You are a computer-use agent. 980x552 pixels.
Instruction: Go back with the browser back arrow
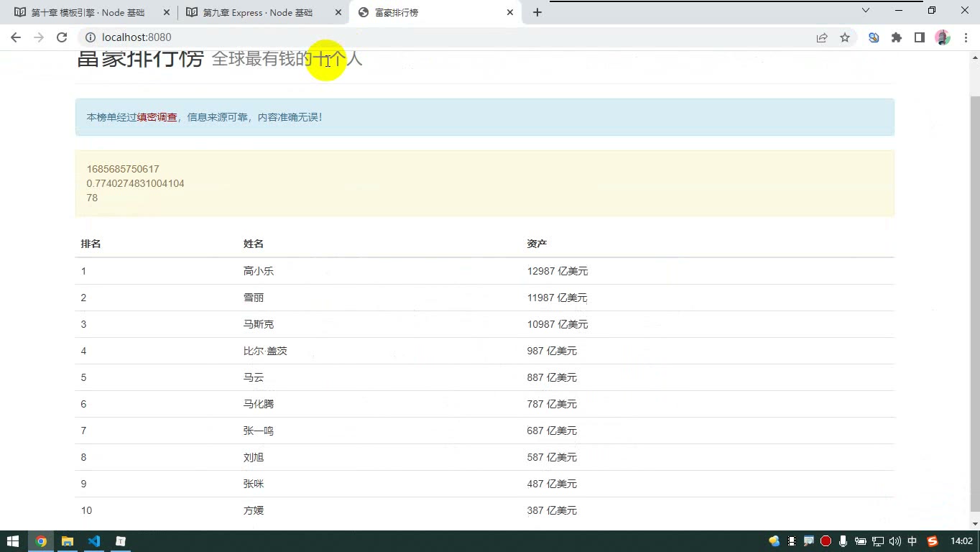point(16,37)
